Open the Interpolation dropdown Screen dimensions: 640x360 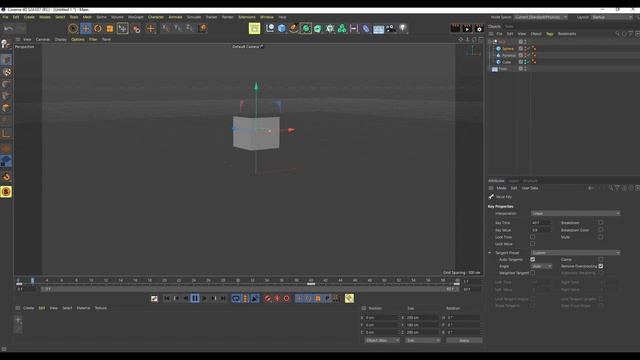coord(575,213)
